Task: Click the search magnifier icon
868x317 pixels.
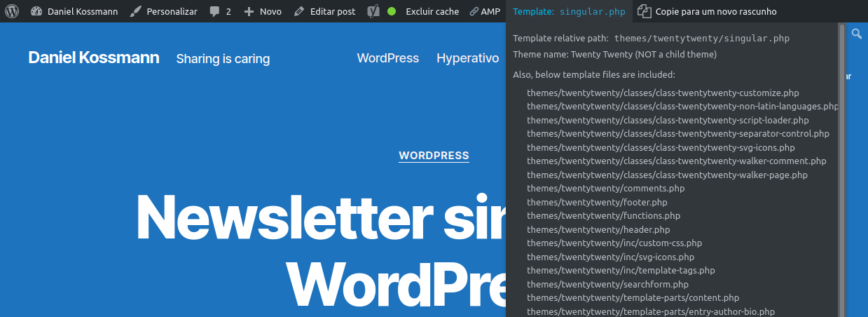Action: click(857, 33)
